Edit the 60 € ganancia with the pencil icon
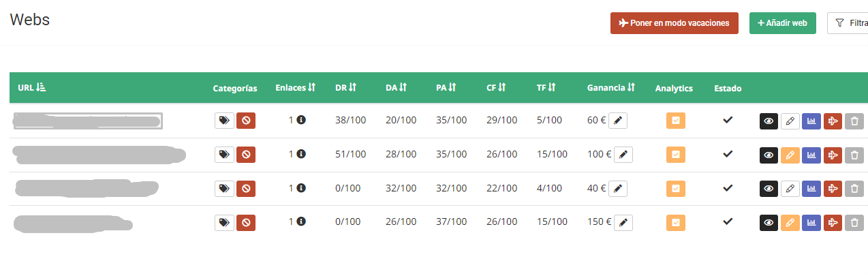Viewport: 868px width, 276px height. 618,121
